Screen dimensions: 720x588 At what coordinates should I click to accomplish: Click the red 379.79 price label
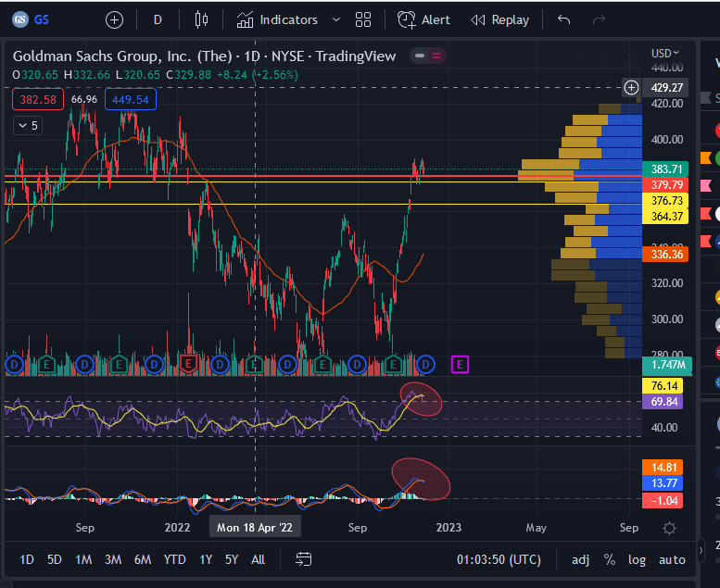[665, 184]
